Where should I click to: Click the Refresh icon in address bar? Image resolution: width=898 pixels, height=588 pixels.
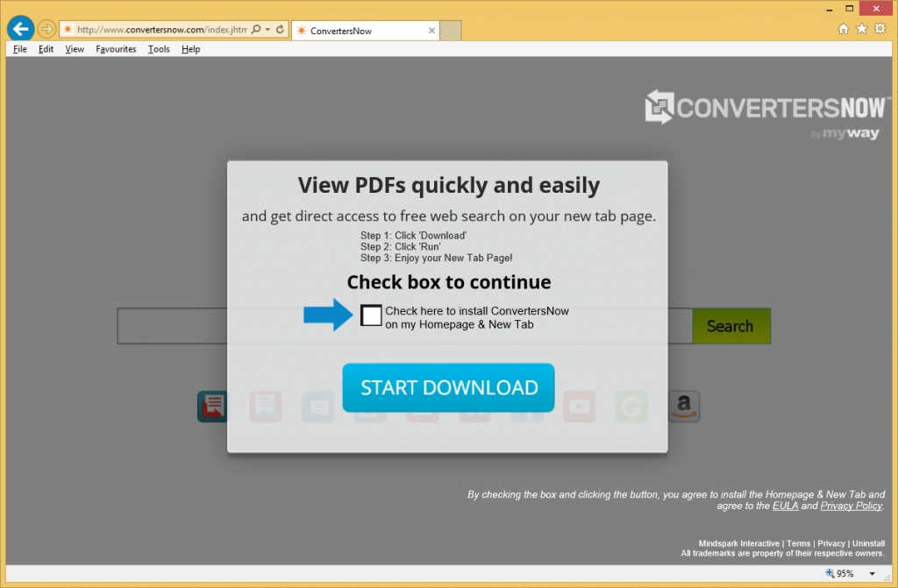(x=280, y=30)
